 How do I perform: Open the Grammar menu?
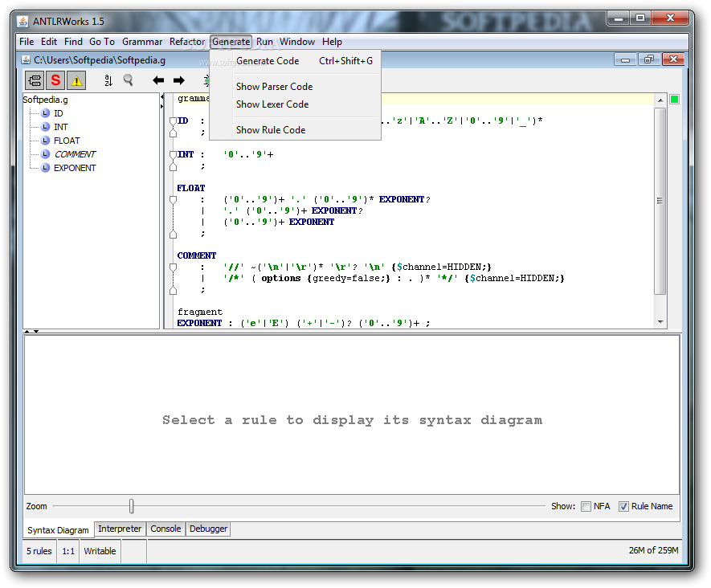[142, 42]
